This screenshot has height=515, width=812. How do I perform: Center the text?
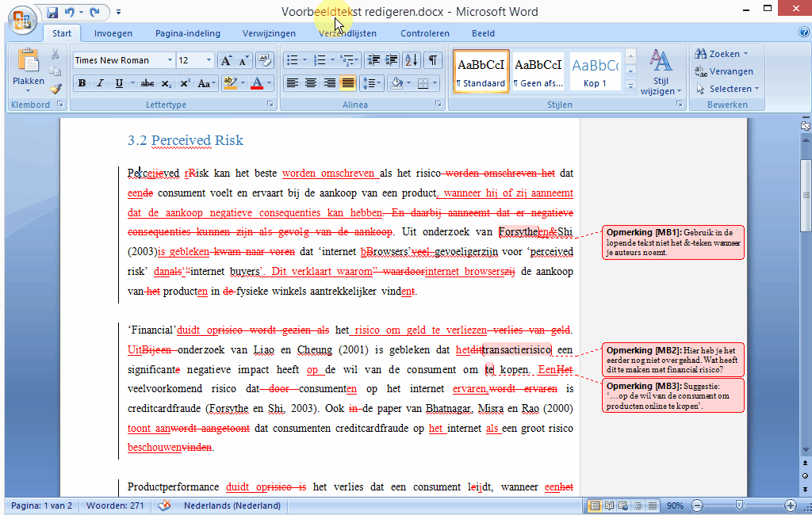311,83
